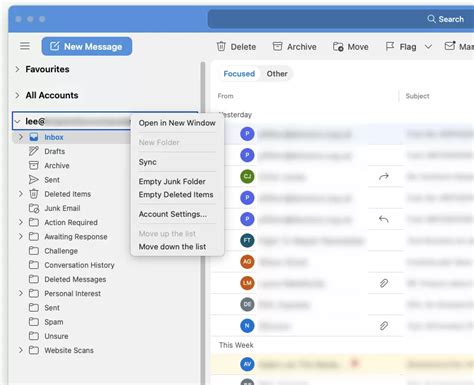Click the Flag icon in toolbar
Image resolution: width=474 pixels, height=385 pixels.
click(390, 46)
